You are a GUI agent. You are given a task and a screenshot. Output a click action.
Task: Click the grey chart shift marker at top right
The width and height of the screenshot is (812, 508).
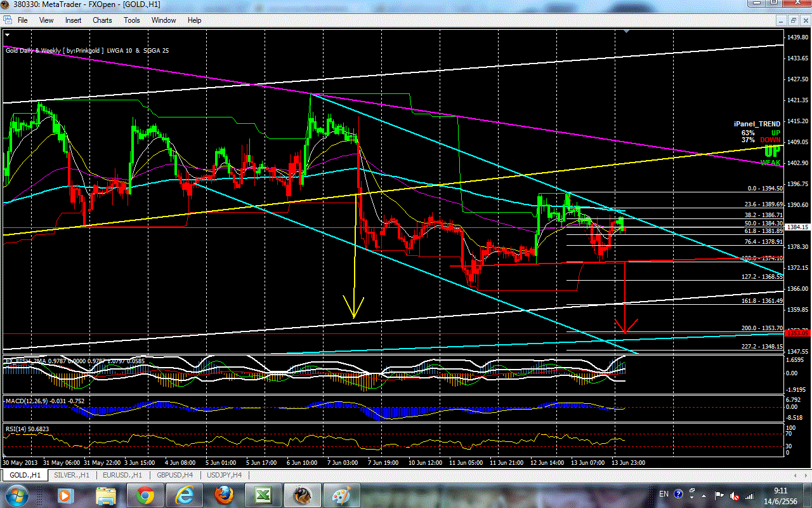coord(627,31)
